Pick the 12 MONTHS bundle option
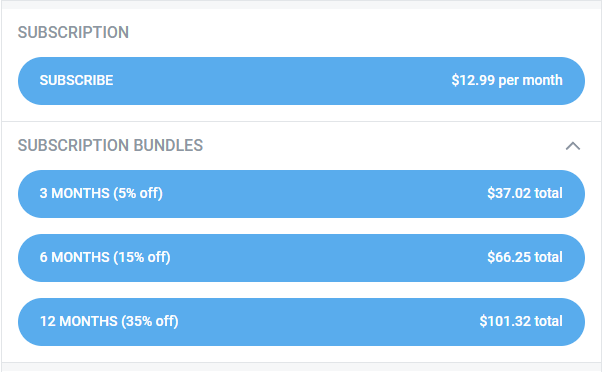Screen dimensions: 610x372 pyautogui.click(x=301, y=322)
